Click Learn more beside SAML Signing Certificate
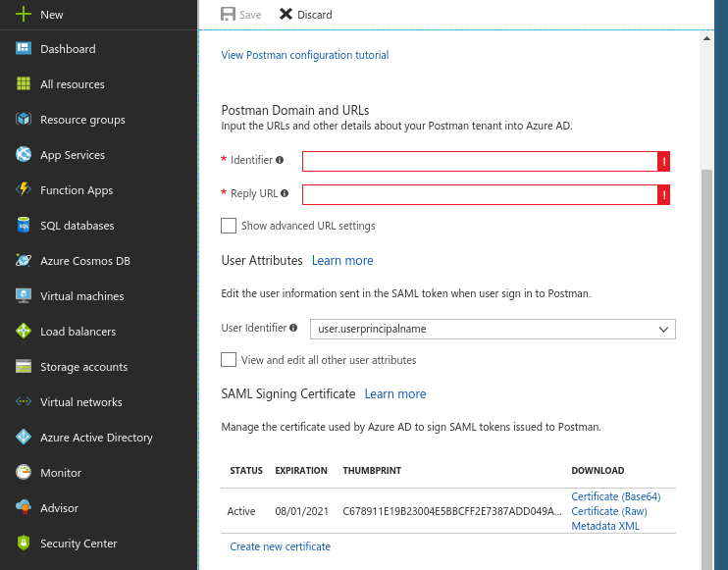The image size is (728, 570). [x=395, y=393]
